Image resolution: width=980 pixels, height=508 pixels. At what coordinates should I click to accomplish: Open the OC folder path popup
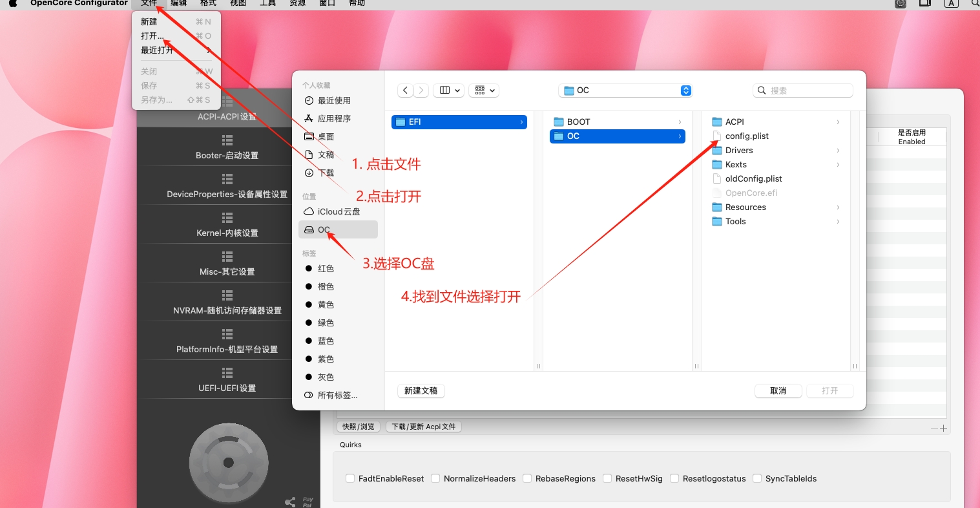pyautogui.click(x=625, y=90)
